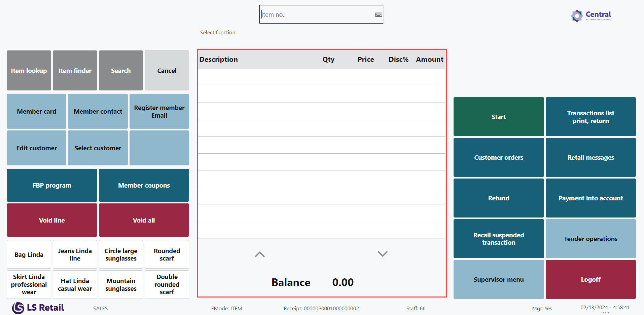Click the Logoff button
Image resolution: width=644 pixels, height=315 pixels.
tap(591, 279)
